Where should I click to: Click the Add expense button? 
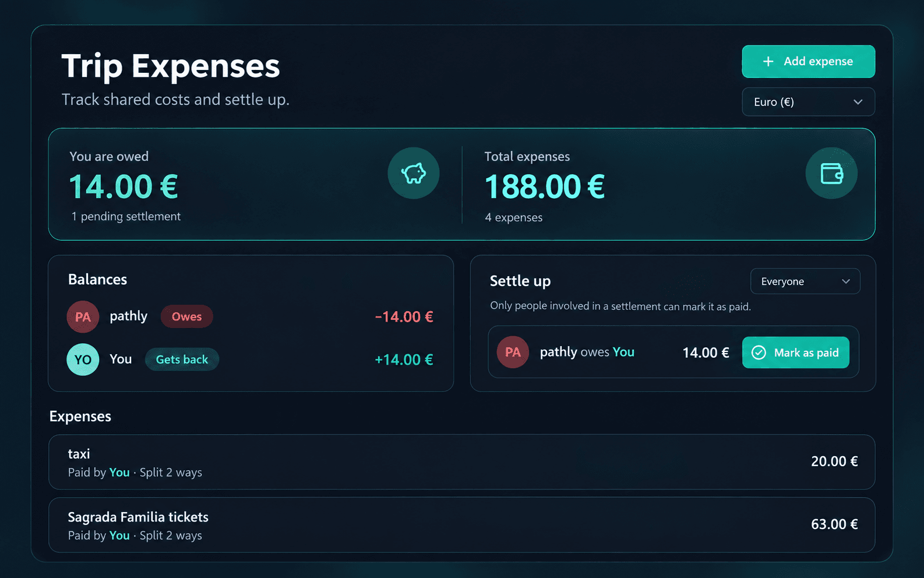[x=808, y=61]
